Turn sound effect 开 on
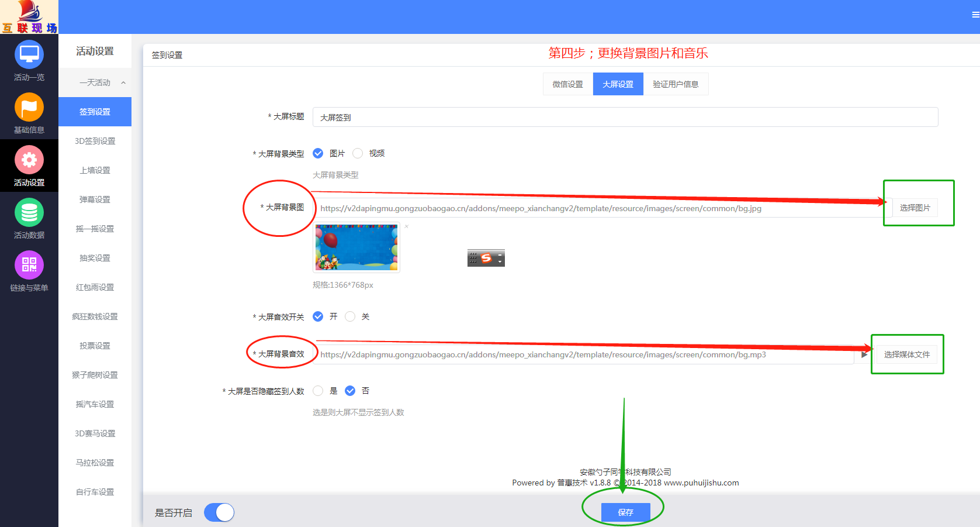Image resolution: width=980 pixels, height=527 pixels. pyautogui.click(x=318, y=316)
